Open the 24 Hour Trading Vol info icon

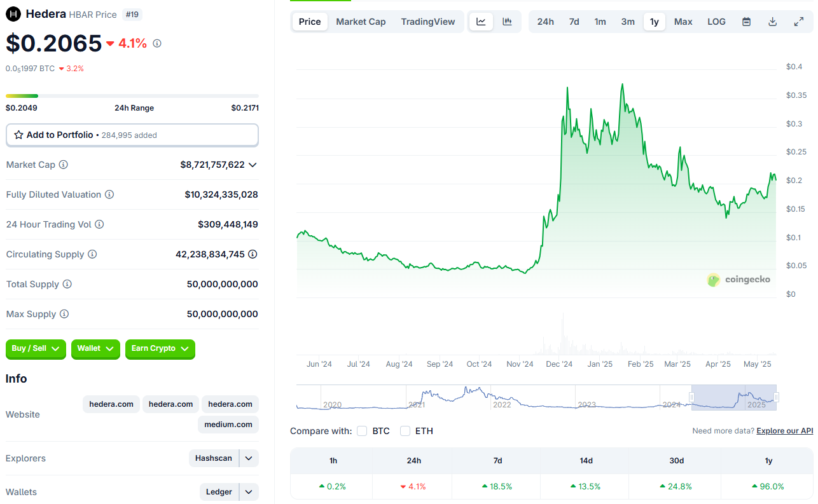[x=99, y=224]
